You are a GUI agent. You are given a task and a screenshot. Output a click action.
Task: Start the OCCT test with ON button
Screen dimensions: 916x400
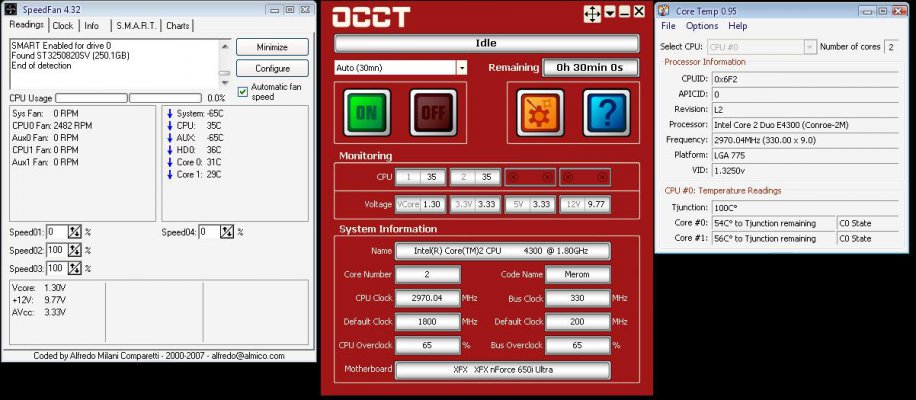coord(367,113)
